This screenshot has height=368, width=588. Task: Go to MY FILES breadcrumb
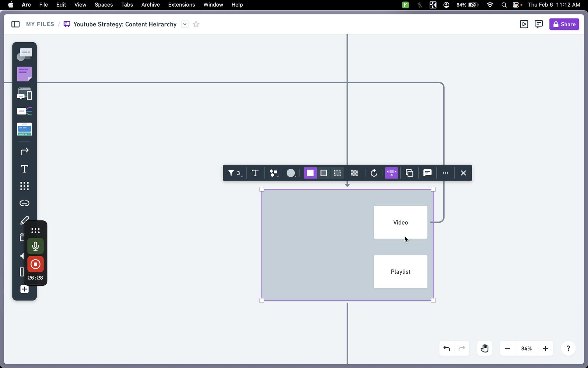pyautogui.click(x=40, y=24)
